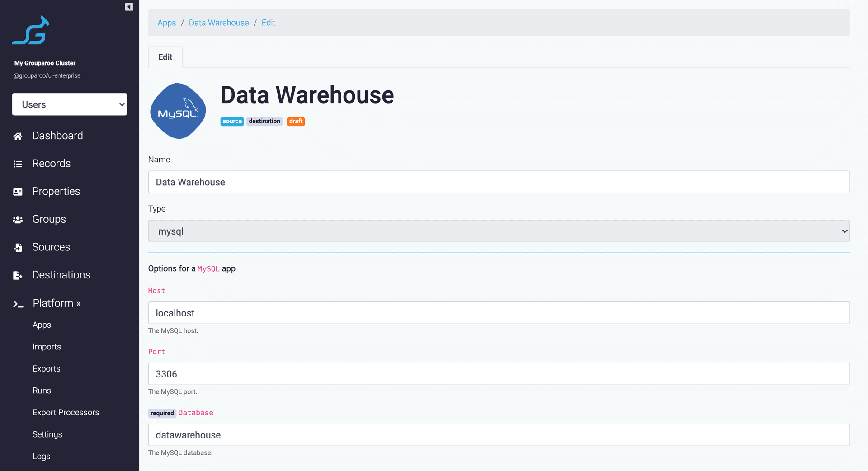Open Settings under Platform

(47, 434)
